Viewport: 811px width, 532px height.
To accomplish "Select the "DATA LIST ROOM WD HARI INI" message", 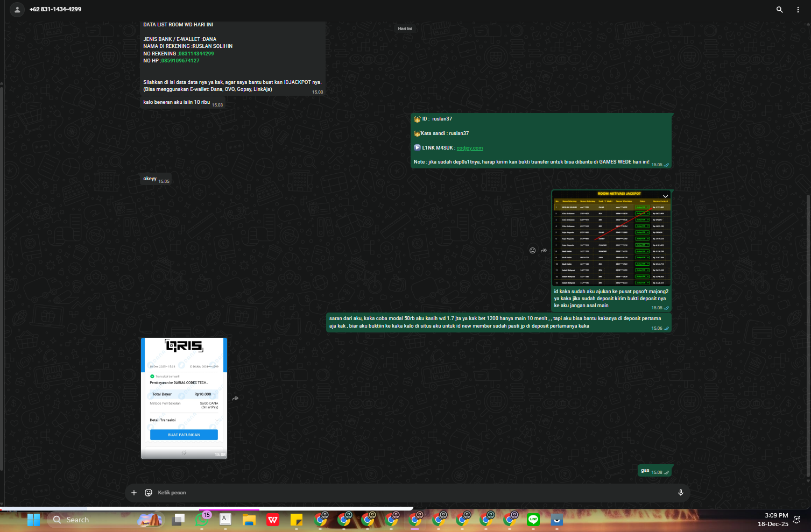I will [232, 58].
